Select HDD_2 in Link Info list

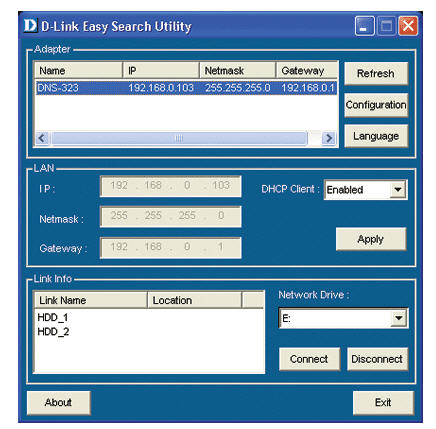coord(53,332)
